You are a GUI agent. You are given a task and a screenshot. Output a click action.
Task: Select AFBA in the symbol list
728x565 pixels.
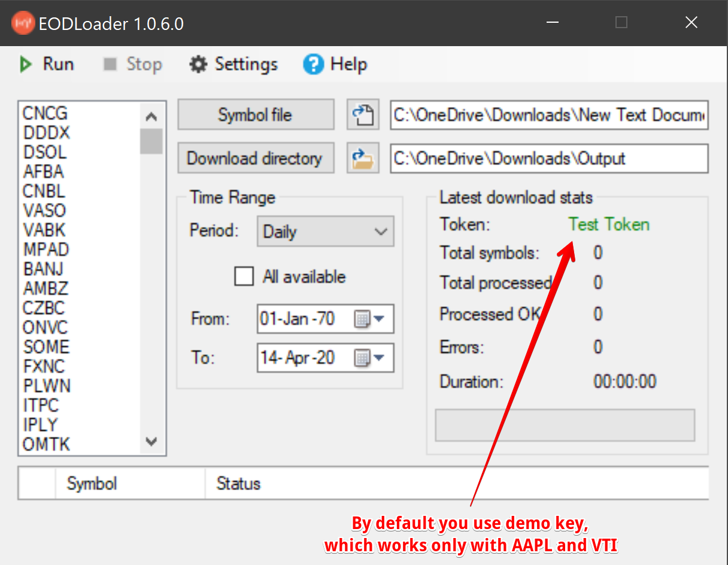(43, 171)
